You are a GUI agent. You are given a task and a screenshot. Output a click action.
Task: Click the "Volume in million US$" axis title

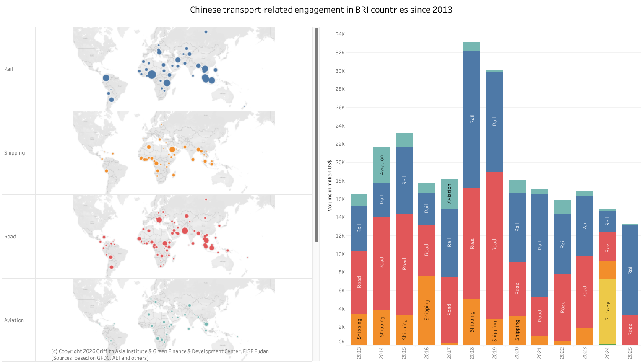[x=330, y=185]
